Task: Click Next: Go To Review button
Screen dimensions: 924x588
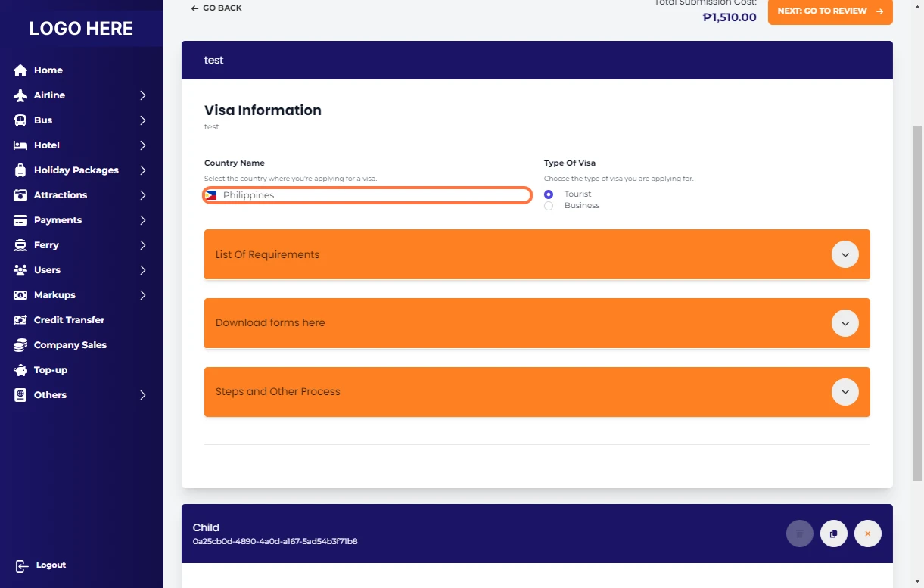Action: (829, 11)
